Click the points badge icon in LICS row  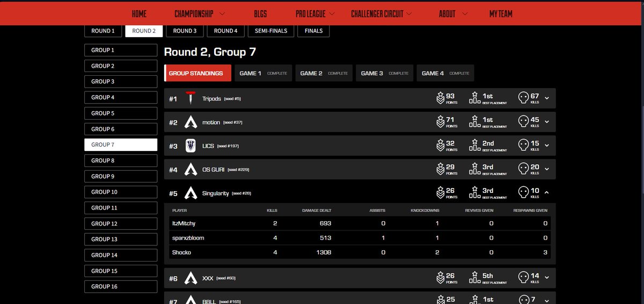pos(440,146)
